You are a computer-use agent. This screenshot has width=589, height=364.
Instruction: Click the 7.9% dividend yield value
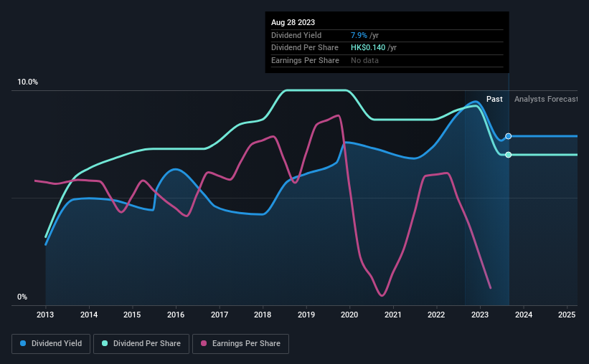(359, 35)
